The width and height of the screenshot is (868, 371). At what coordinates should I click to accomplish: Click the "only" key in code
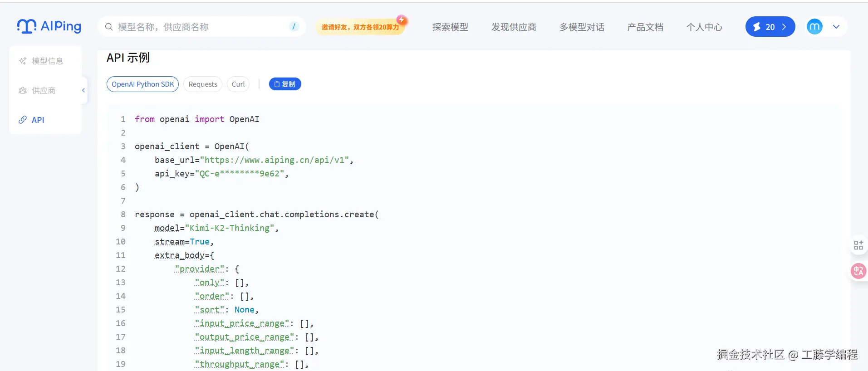click(x=210, y=283)
